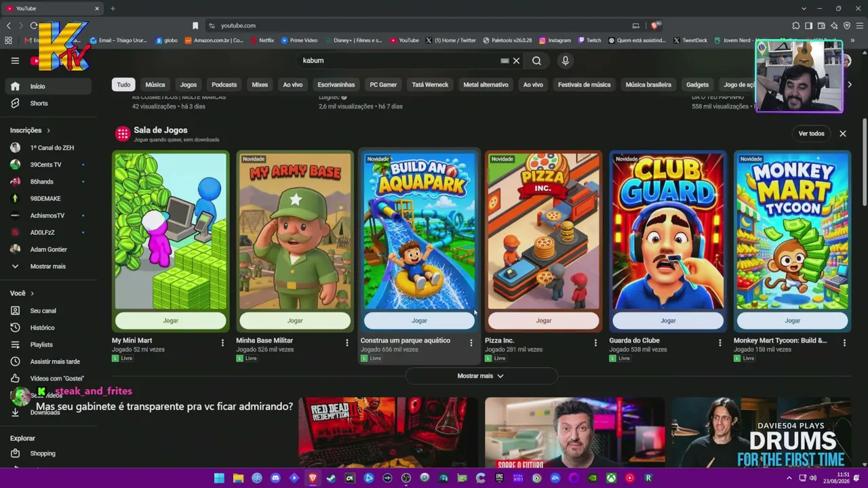The width and height of the screenshot is (868, 488).
Task: Expand the Inscrições section
Action: pyautogui.click(x=30, y=130)
